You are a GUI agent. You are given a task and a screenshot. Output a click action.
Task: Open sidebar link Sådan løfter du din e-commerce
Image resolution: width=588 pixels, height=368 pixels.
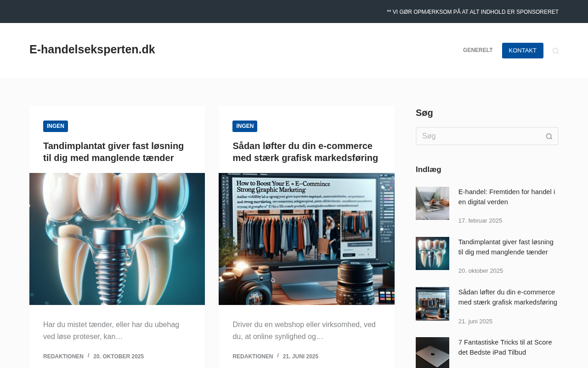pyautogui.click(x=508, y=297)
